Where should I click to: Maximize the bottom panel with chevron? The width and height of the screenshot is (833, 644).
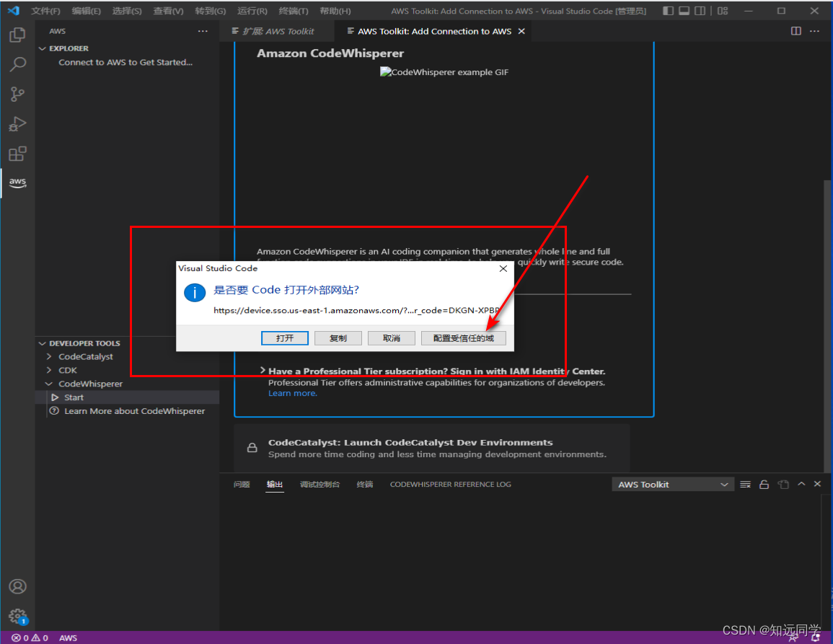(802, 484)
